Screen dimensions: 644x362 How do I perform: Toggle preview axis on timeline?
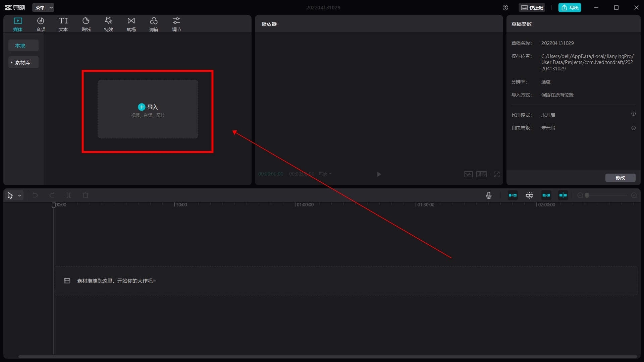pyautogui.click(x=563, y=195)
